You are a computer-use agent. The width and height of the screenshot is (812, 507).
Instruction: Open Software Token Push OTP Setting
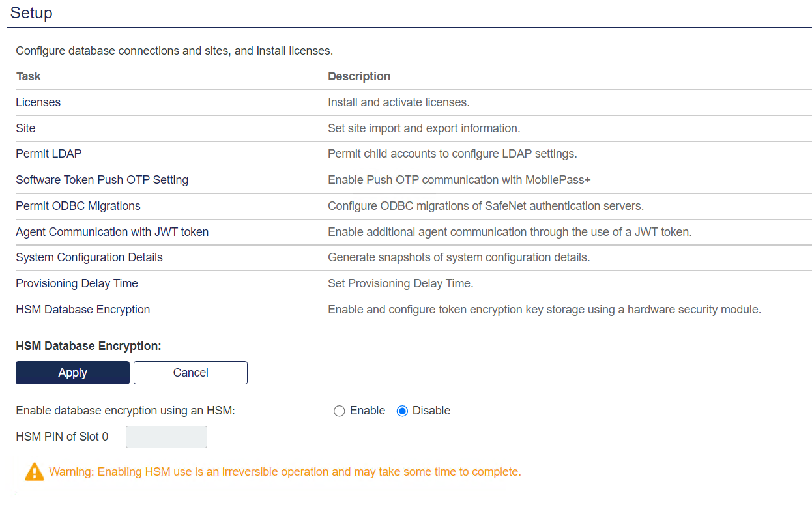[102, 180]
